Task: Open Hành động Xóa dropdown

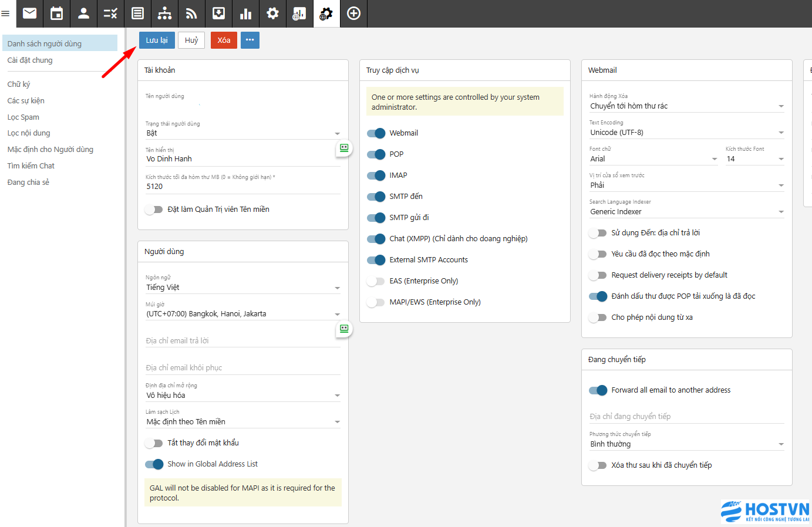Action: [x=687, y=106]
